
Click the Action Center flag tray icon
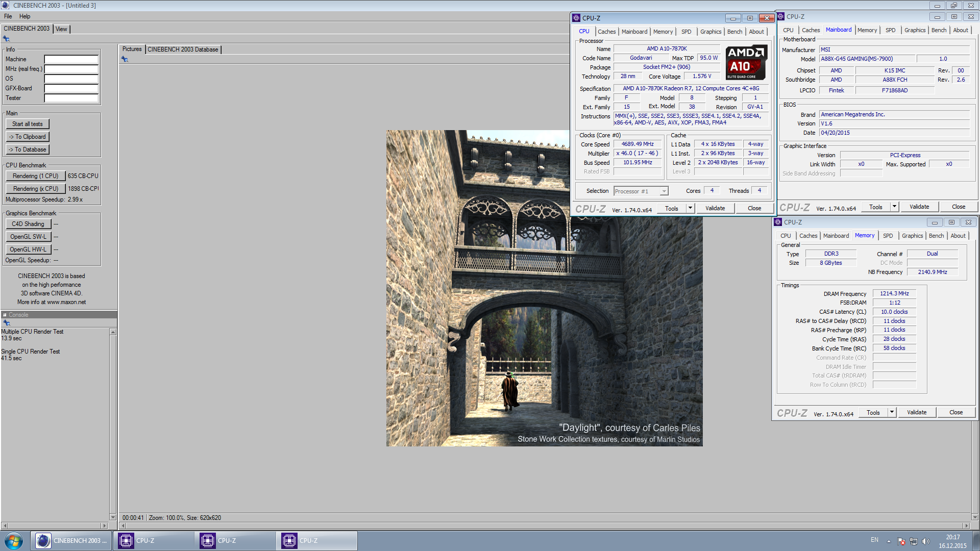(x=901, y=541)
